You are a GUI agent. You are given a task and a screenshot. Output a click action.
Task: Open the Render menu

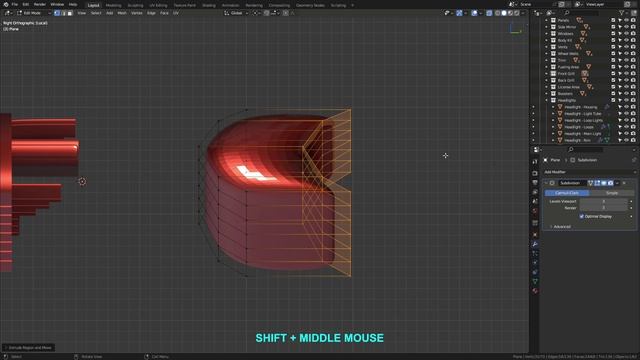click(x=40, y=4)
